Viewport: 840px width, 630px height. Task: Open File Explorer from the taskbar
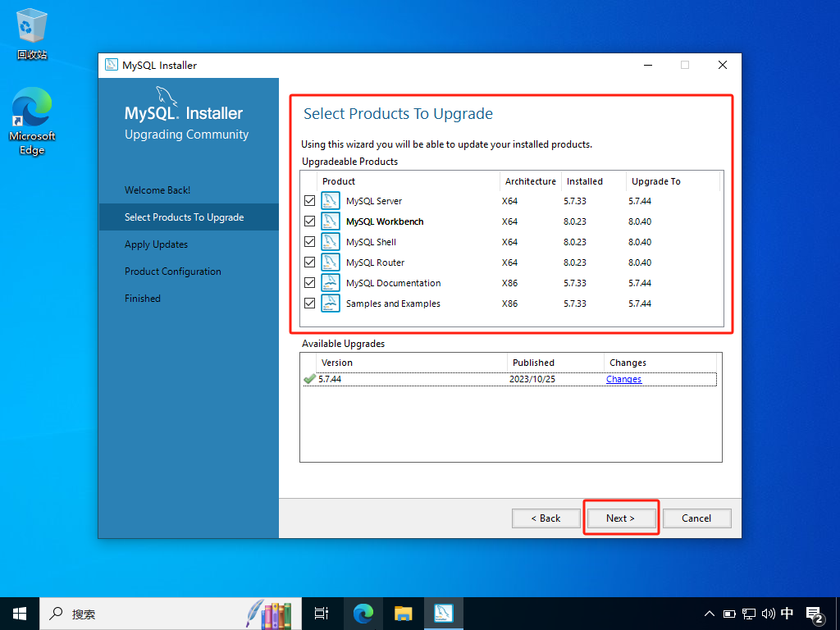coord(403,613)
